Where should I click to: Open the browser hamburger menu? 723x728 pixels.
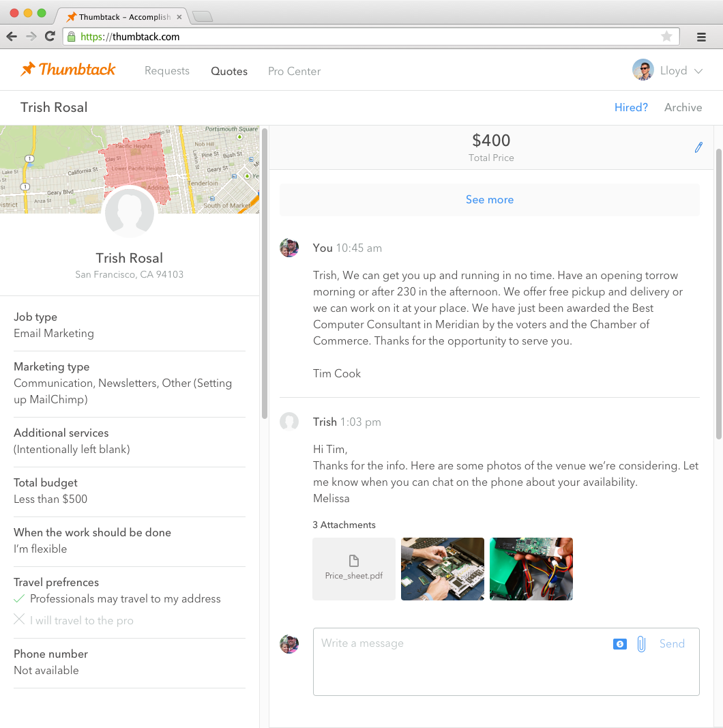coord(701,37)
